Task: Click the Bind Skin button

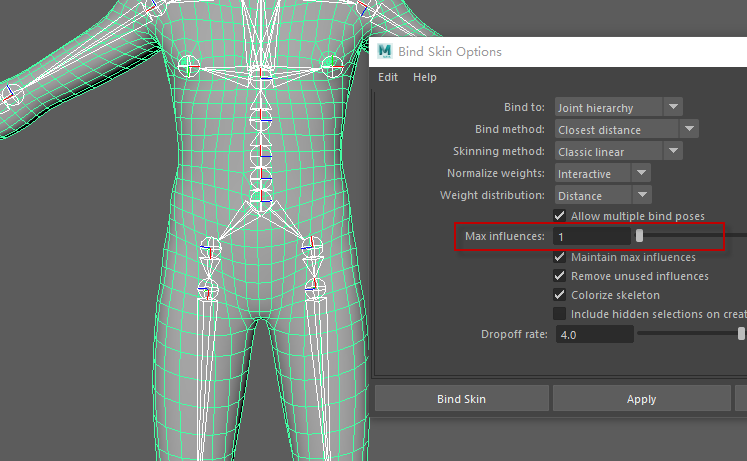Action: click(462, 399)
